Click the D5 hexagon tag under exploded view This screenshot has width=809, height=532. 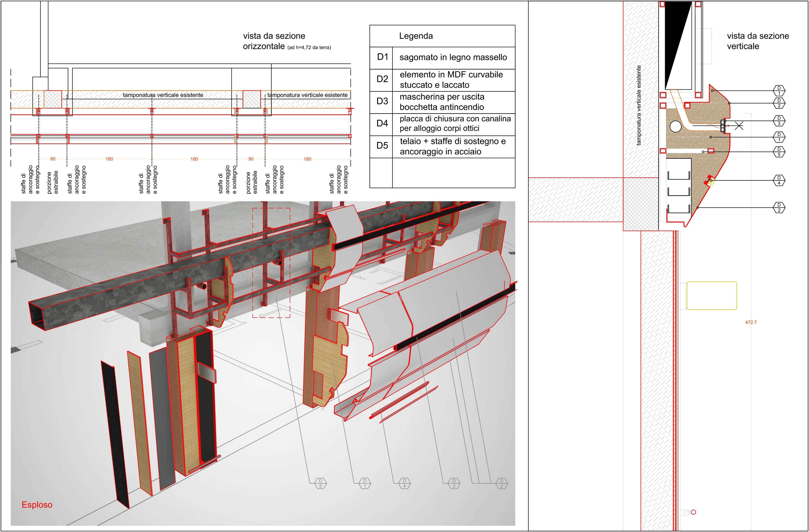[x=320, y=483]
